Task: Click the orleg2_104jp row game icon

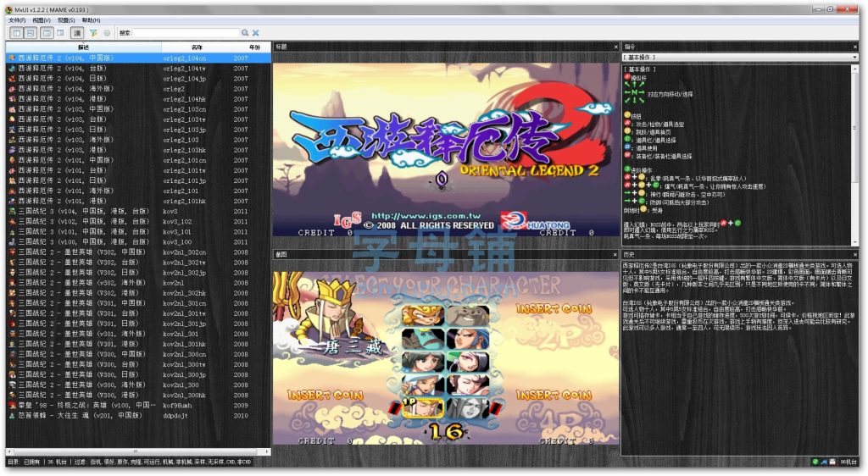Action: tap(12, 79)
